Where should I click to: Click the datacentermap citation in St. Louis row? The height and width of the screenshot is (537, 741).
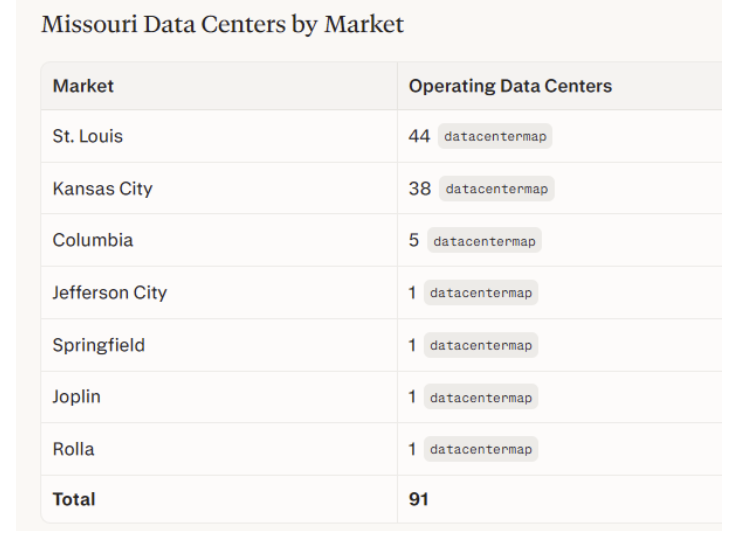pyautogui.click(x=495, y=136)
